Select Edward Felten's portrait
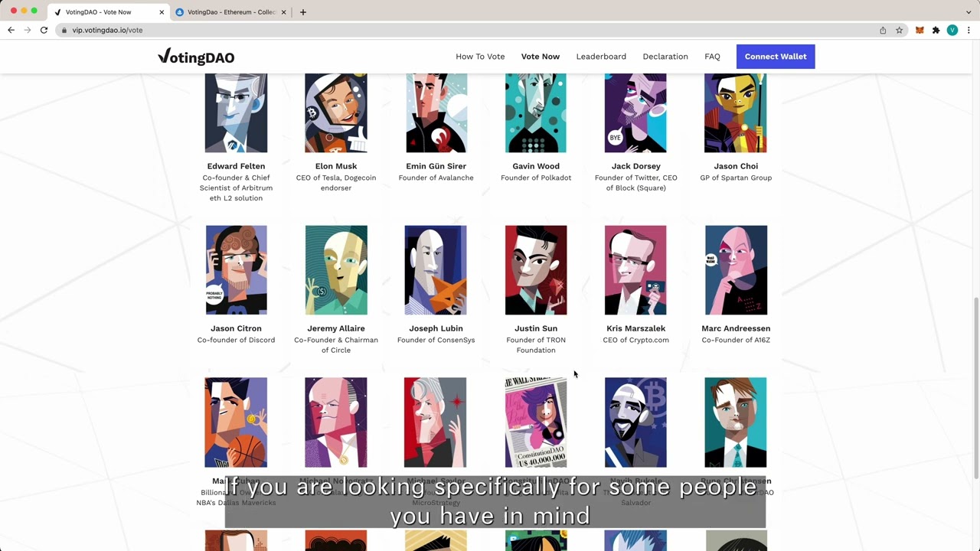This screenshot has height=551, width=980. (x=236, y=113)
